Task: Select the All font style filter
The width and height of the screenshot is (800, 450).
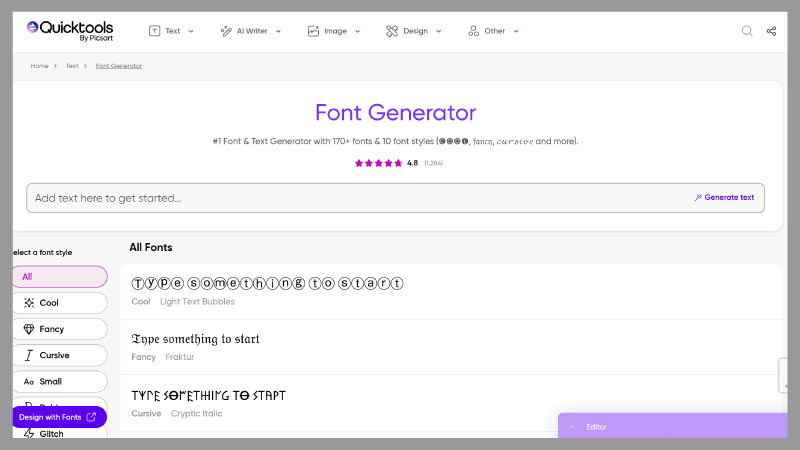Action: click(x=60, y=277)
